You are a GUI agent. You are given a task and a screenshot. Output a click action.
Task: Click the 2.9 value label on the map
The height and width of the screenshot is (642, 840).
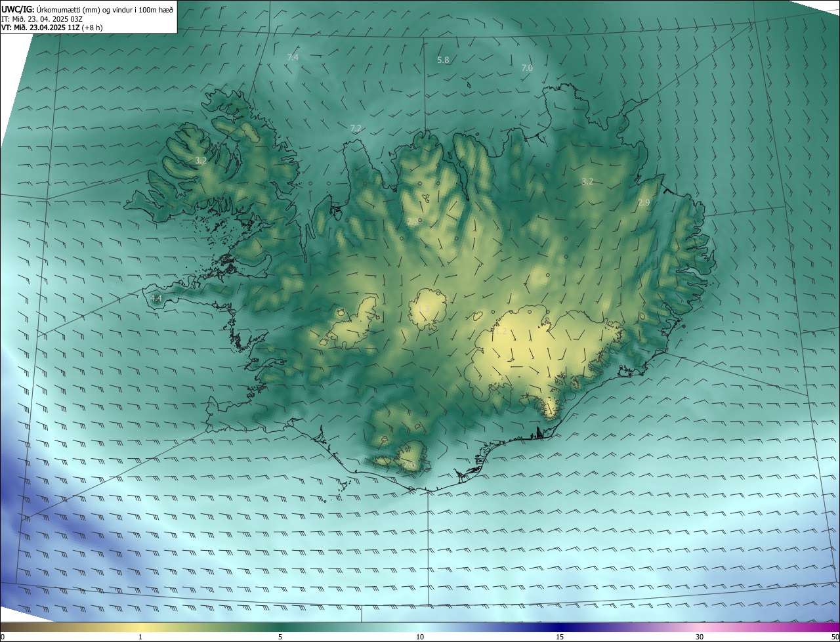(x=643, y=203)
